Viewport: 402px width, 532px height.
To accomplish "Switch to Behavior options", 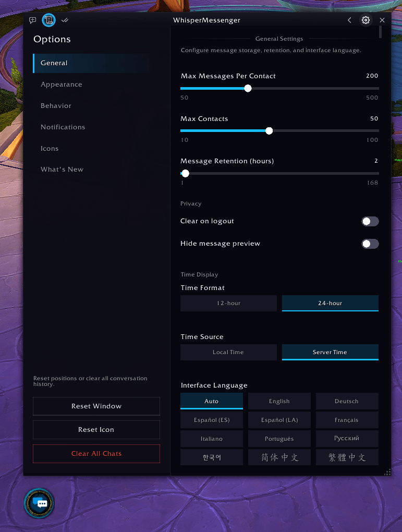I will 56,106.
